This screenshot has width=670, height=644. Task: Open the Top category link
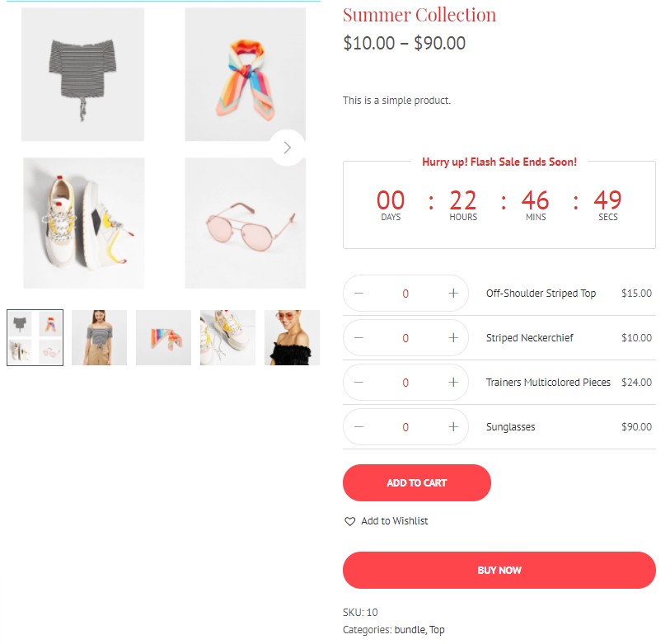point(437,629)
